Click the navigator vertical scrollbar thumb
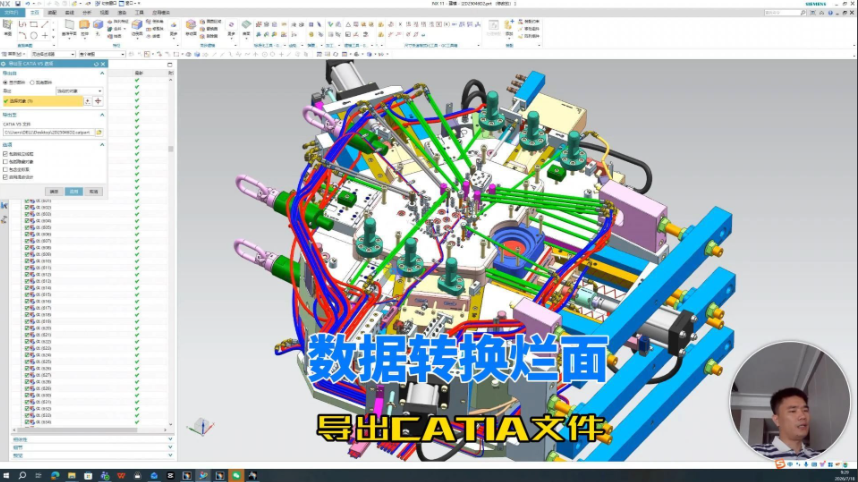Screen dimensions: 858x482 [x=171, y=149]
